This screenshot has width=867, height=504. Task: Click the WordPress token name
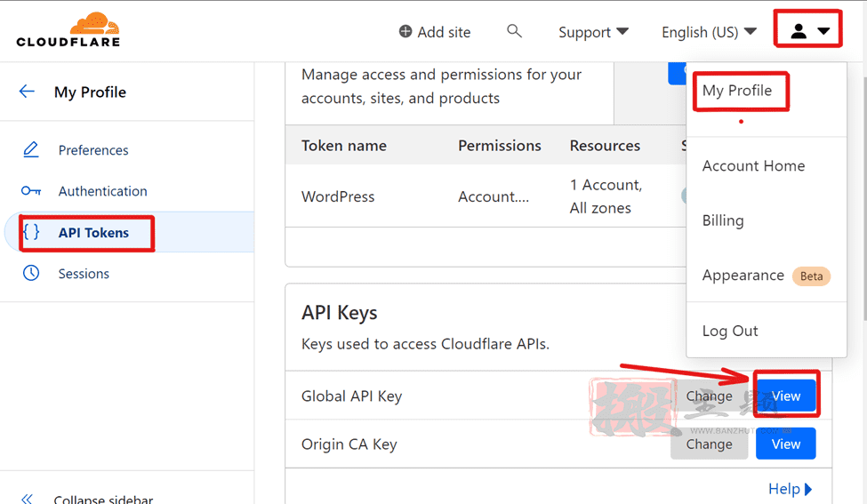click(x=338, y=196)
